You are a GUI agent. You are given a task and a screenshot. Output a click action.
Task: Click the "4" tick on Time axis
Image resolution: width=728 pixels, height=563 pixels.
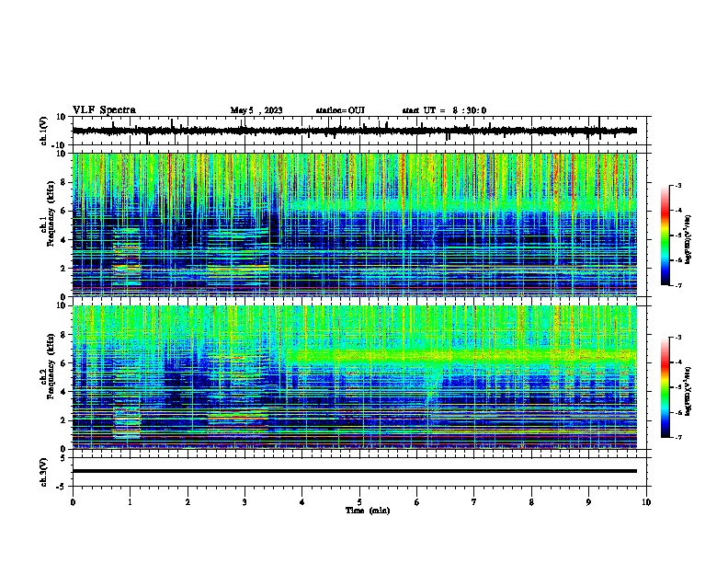pyautogui.click(x=302, y=502)
